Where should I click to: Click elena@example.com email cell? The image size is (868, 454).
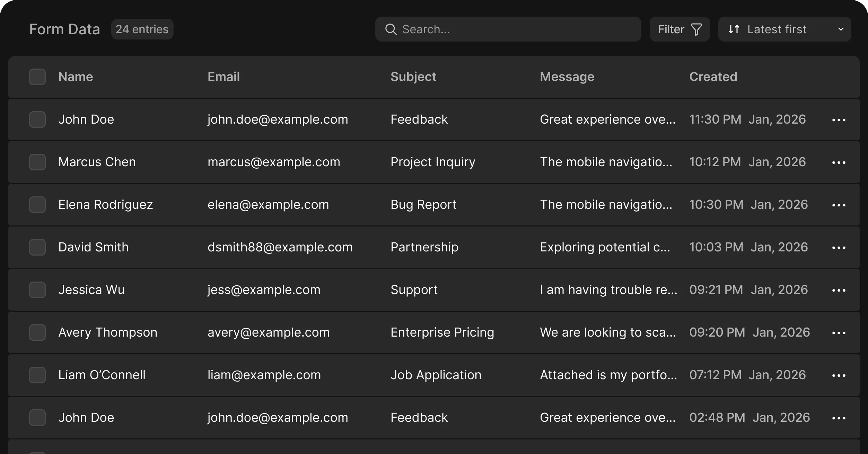(x=268, y=205)
